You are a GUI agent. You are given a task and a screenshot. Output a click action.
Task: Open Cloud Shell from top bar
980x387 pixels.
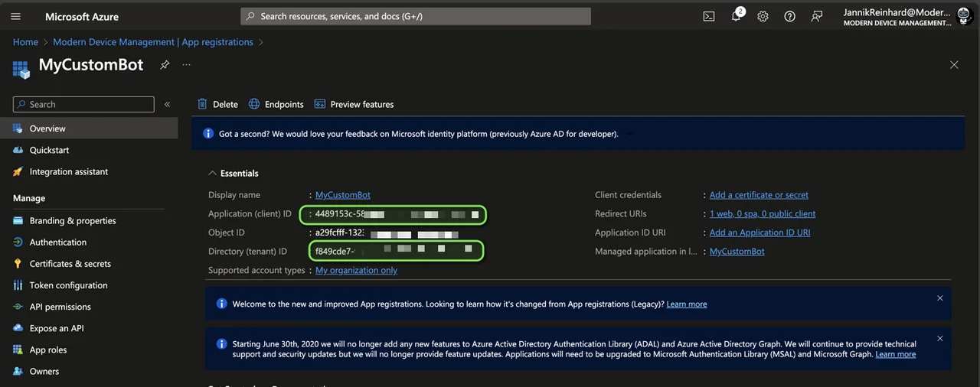pos(709,16)
